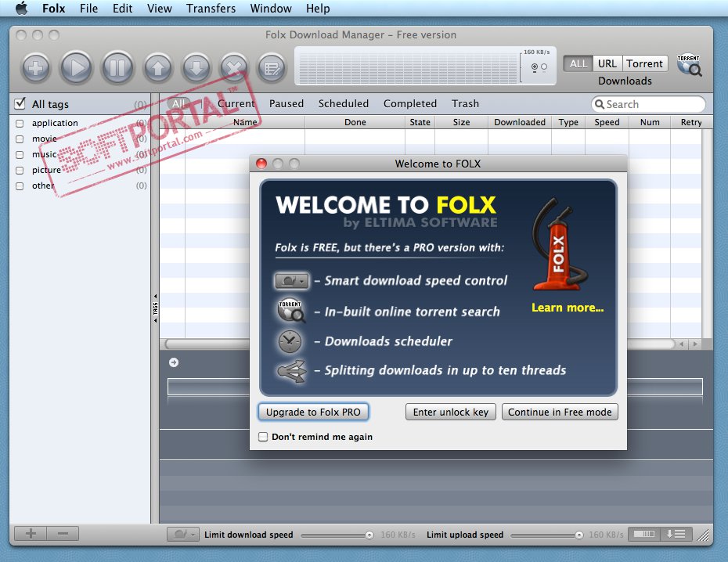Screen dimensions: 728x562
Task: Click the Apple menu logo
Action: click(x=21, y=9)
